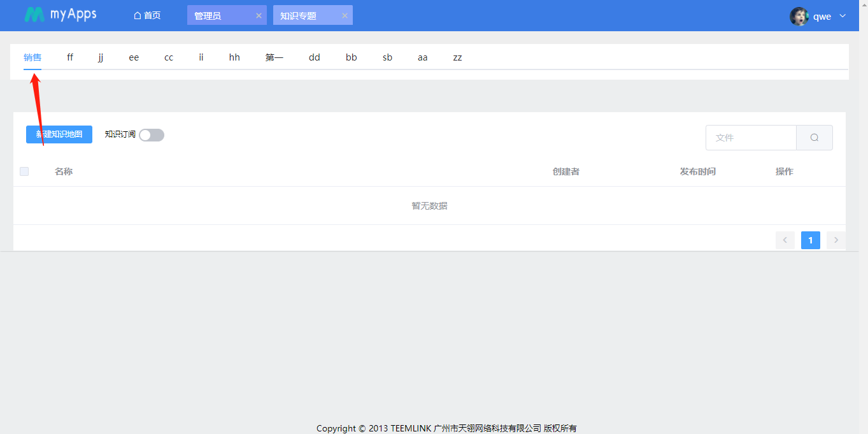Select the ff category tab
The image size is (868, 434).
70,57
